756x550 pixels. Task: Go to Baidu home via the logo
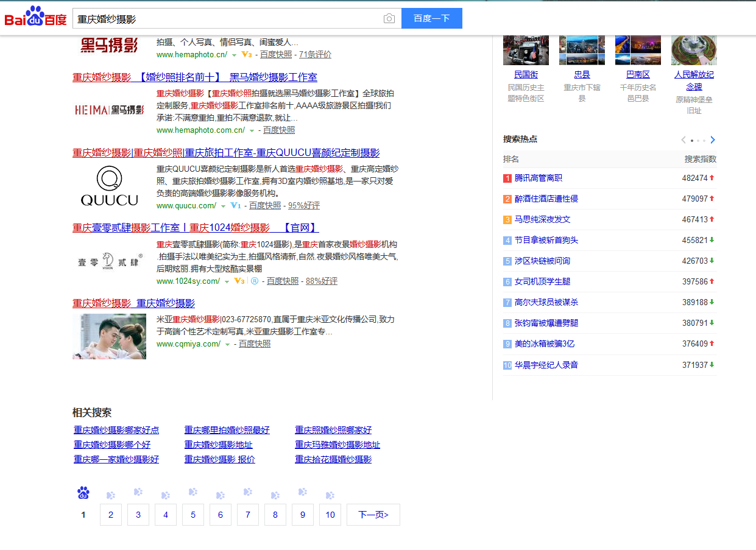point(35,16)
